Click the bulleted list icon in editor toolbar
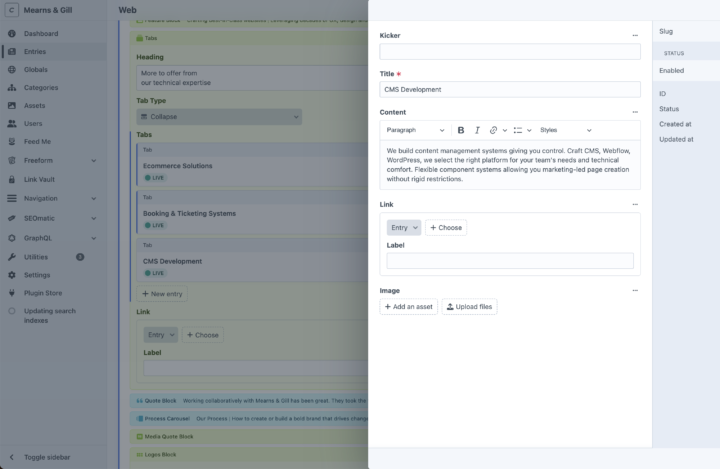The height and width of the screenshot is (469, 720). click(x=517, y=130)
